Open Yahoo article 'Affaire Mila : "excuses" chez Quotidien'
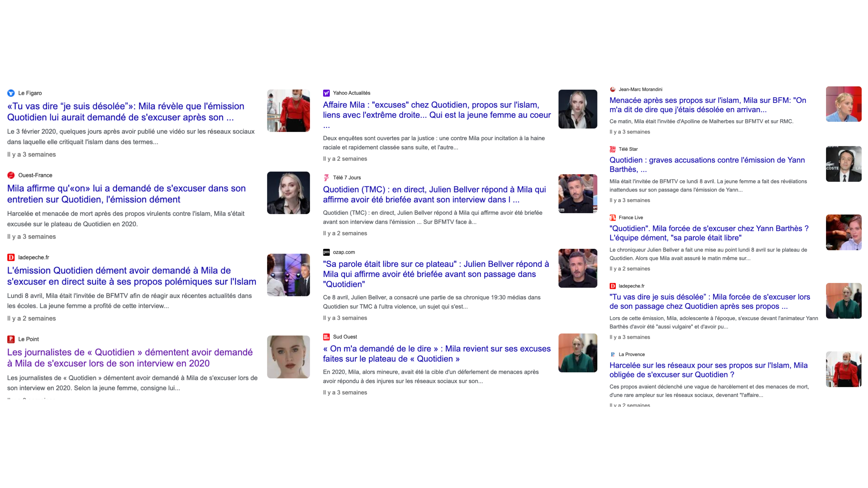The height and width of the screenshot is (488, 868). (x=437, y=115)
